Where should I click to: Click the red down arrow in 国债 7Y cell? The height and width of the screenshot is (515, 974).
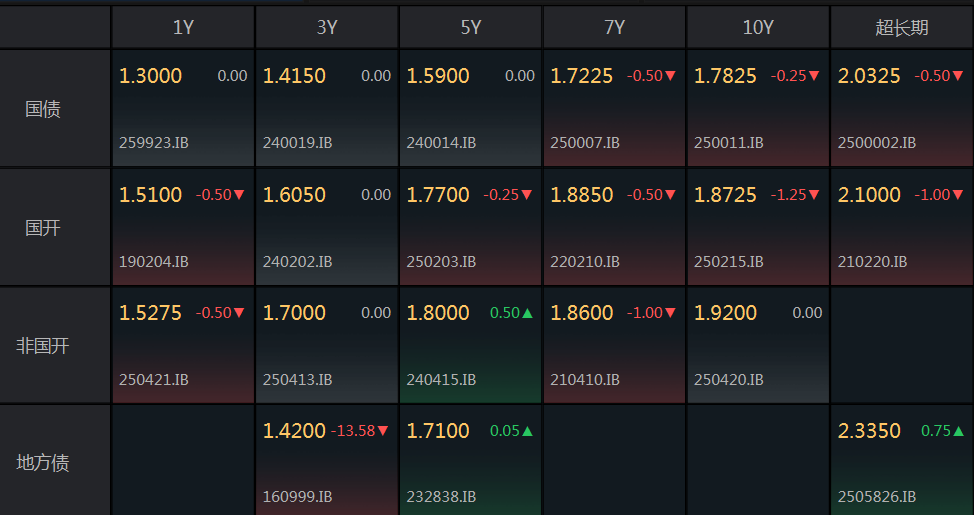[x=670, y=76]
